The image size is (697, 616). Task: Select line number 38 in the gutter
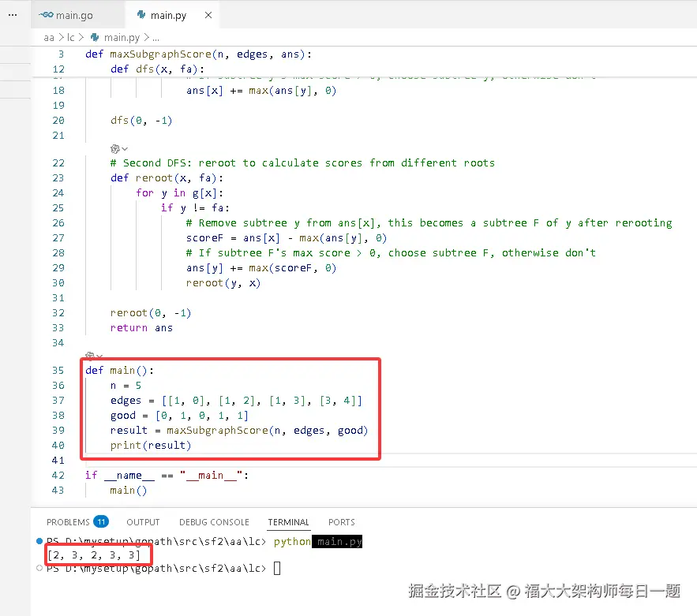[58, 416]
